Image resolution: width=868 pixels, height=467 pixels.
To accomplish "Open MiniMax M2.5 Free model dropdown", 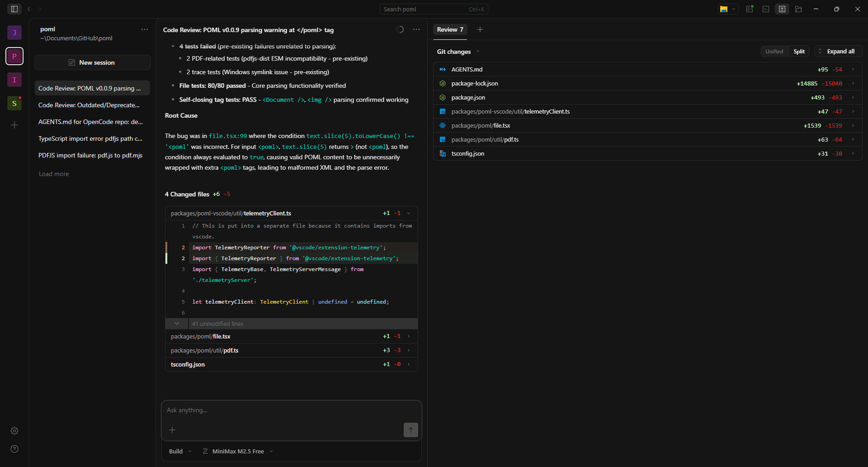I will 238,451.
